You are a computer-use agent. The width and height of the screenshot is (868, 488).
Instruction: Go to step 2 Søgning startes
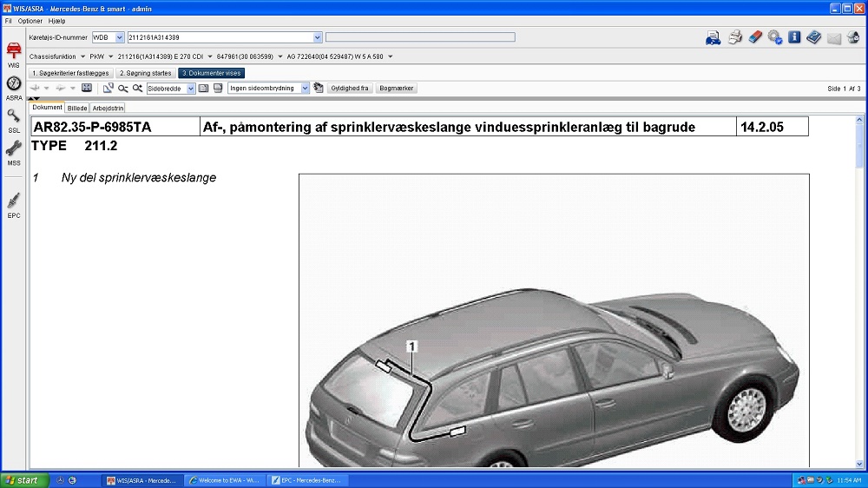click(x=146, y=73)
